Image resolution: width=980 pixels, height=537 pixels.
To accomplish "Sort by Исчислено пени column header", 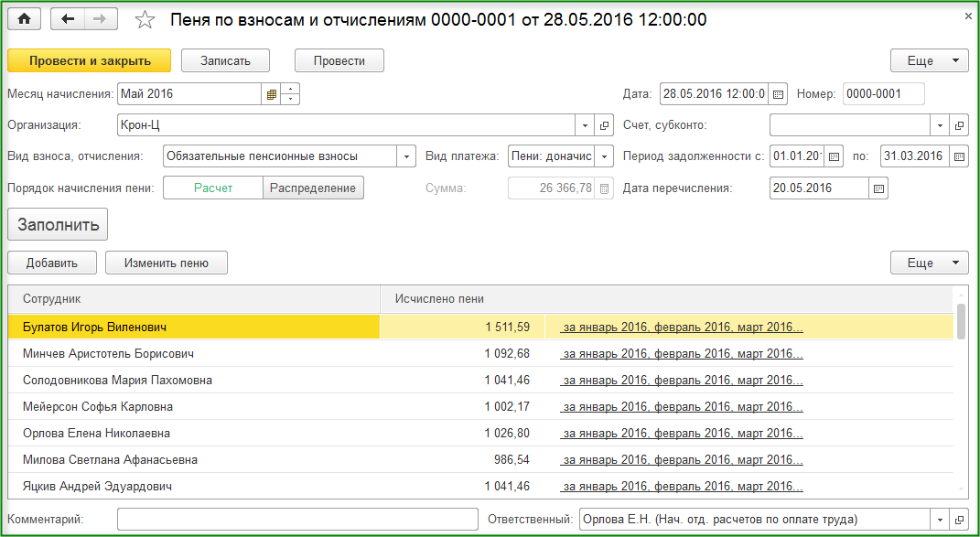I will (667, 299).
